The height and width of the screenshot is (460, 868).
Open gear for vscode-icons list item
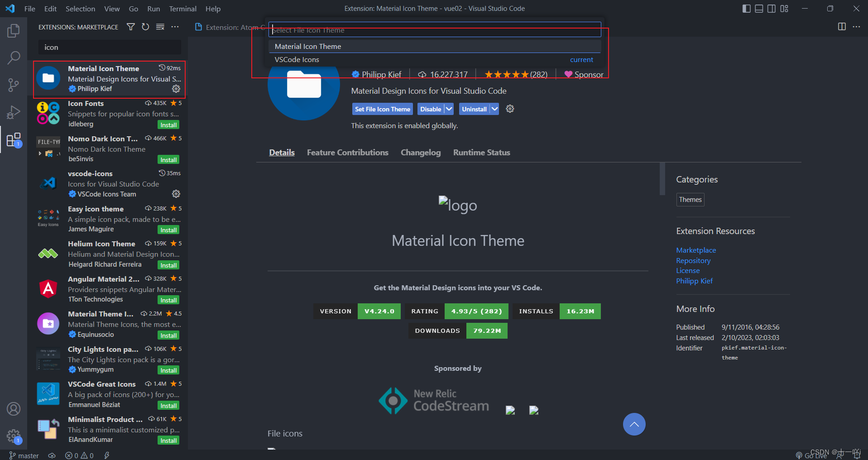(x=176, y=194)
